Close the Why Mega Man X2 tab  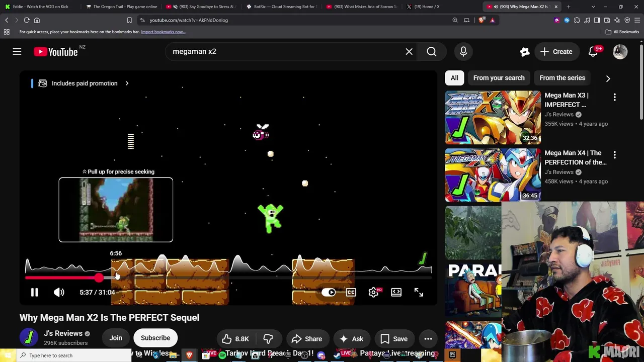pos(556,7)
